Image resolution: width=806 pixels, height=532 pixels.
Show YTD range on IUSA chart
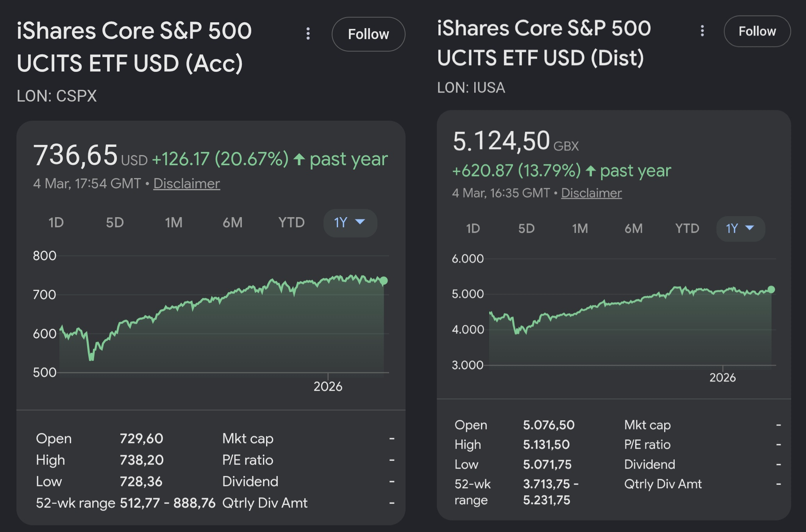tap(687, 229)
